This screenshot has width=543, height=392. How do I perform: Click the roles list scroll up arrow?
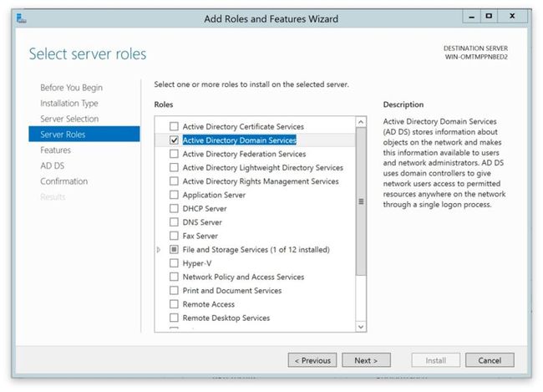pyautogui.click(x=361, y=122)
